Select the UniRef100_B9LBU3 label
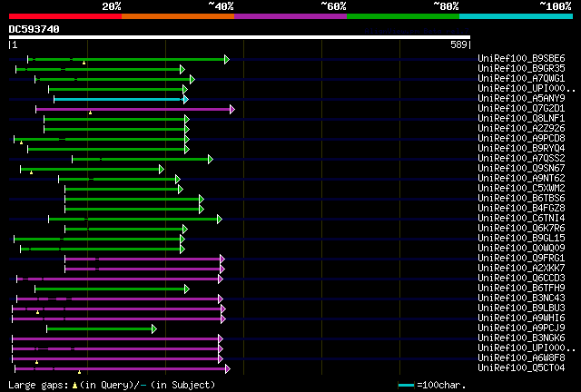The width and height of the screenshot is (581, 392). (x=521, y=309)
